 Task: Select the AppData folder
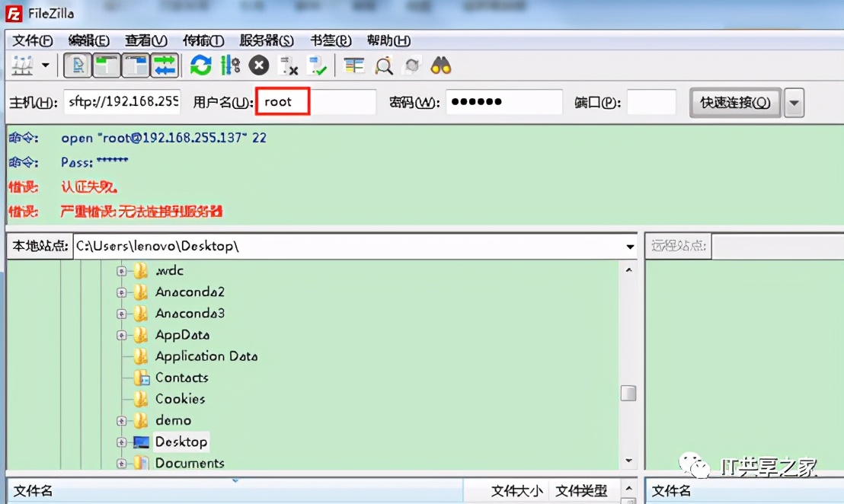[x=182, y=334]
